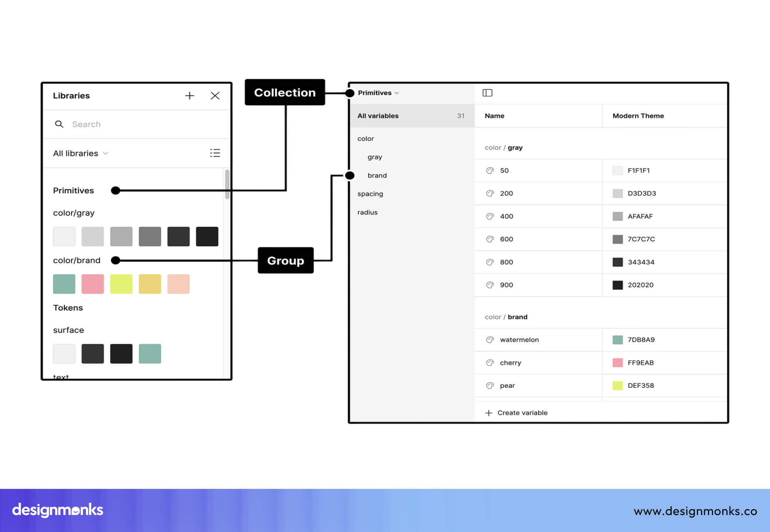Screen dimensions: 770x532
Task: Click the search magnifier icon
Action: (59, 124)
